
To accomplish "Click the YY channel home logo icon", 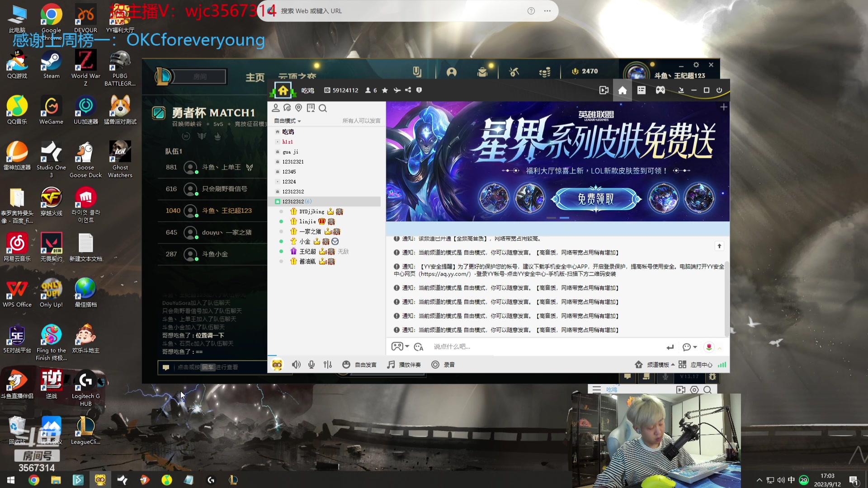I will point(283,90).
